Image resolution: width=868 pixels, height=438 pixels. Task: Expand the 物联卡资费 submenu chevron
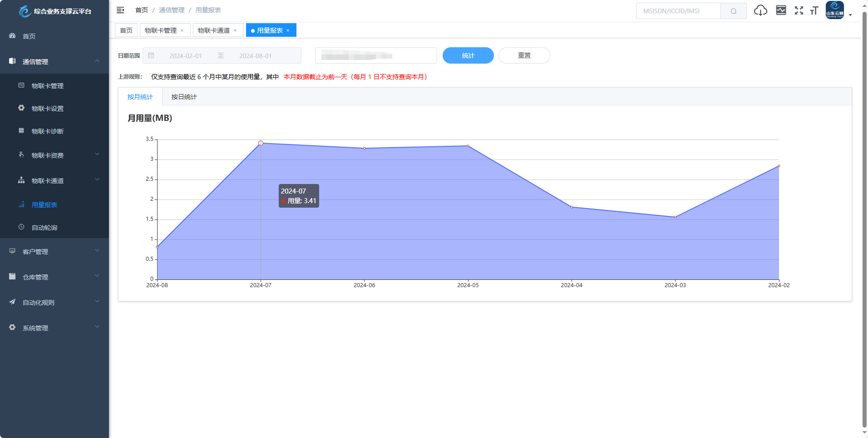[x=97, y=154]
